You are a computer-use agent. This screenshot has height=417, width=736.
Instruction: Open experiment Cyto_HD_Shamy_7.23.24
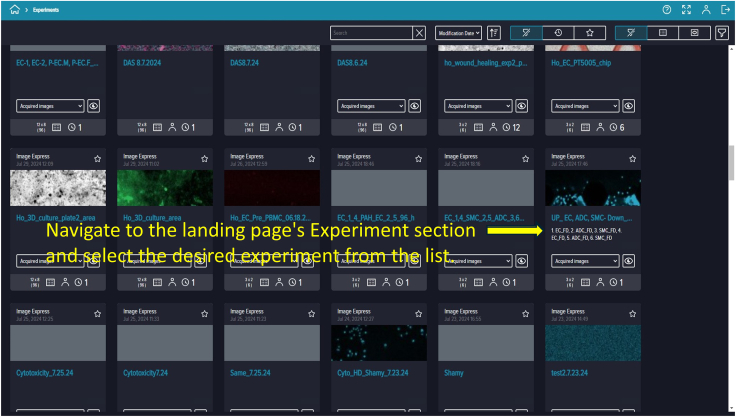(373, 373)
